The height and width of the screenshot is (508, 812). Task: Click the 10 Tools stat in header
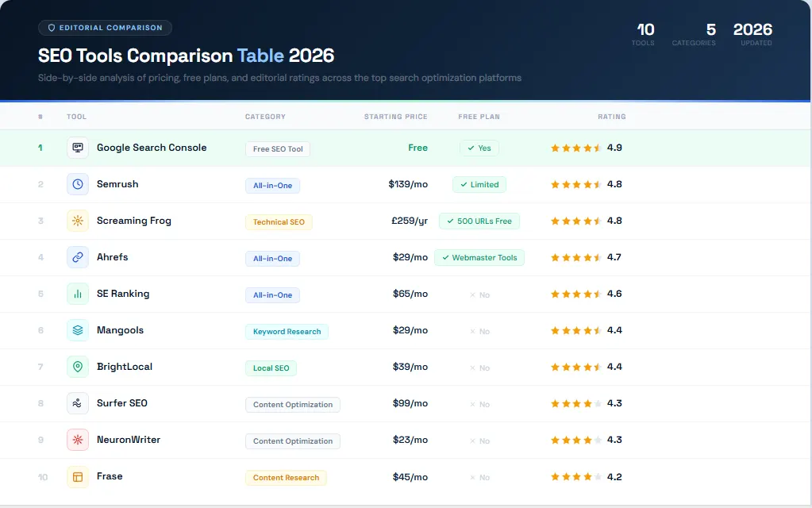[645, 34]
